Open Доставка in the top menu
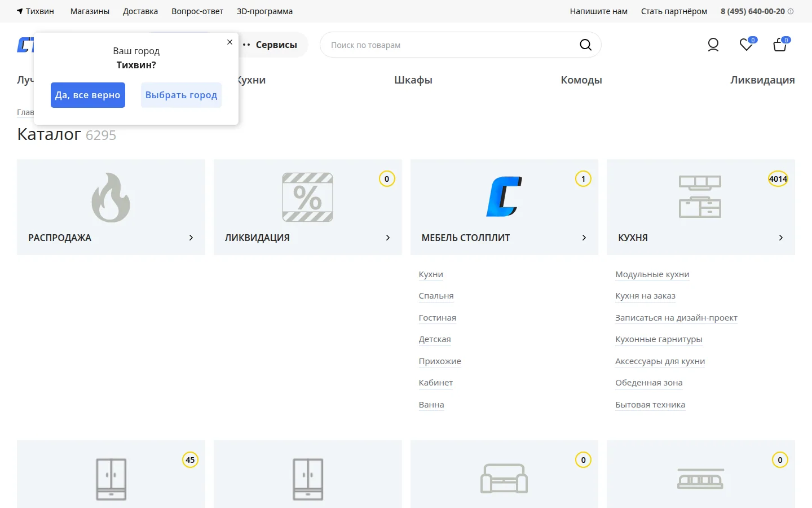812x508 pixels. click(x=140, y=11)
